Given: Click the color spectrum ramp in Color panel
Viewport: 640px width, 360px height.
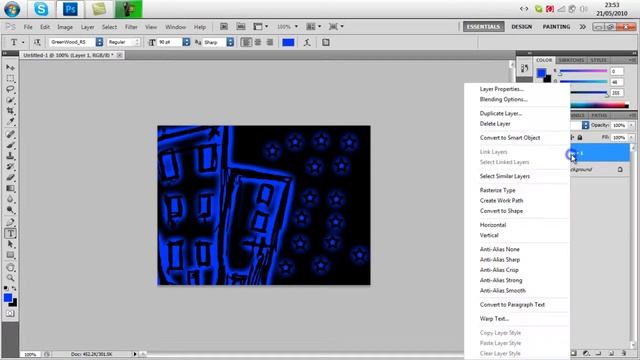Looking at the screenshot, I should tap(600, 105).
